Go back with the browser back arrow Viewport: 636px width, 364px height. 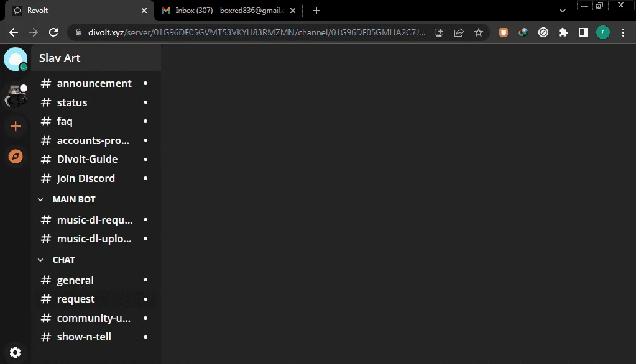(14, 32)
